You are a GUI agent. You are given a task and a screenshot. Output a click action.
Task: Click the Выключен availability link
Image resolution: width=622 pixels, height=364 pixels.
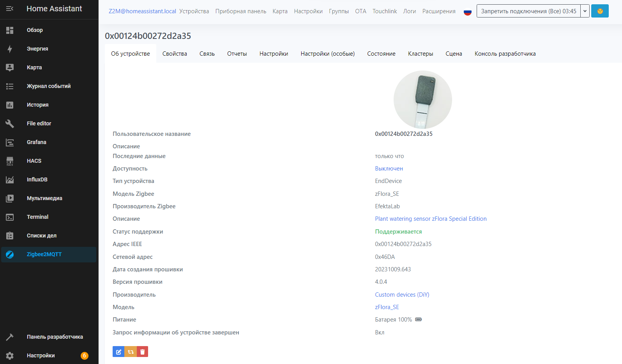coord(389,169)
